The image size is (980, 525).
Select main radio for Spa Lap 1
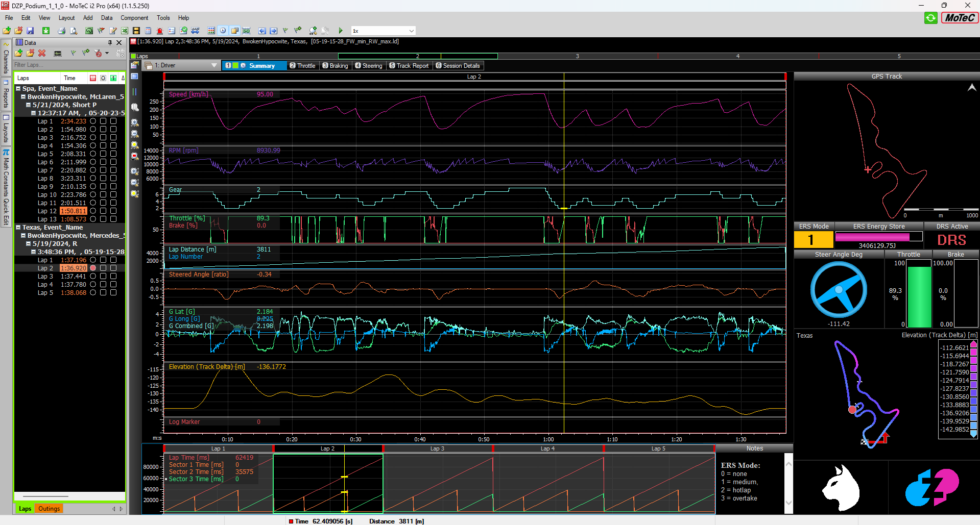point(93,121)
